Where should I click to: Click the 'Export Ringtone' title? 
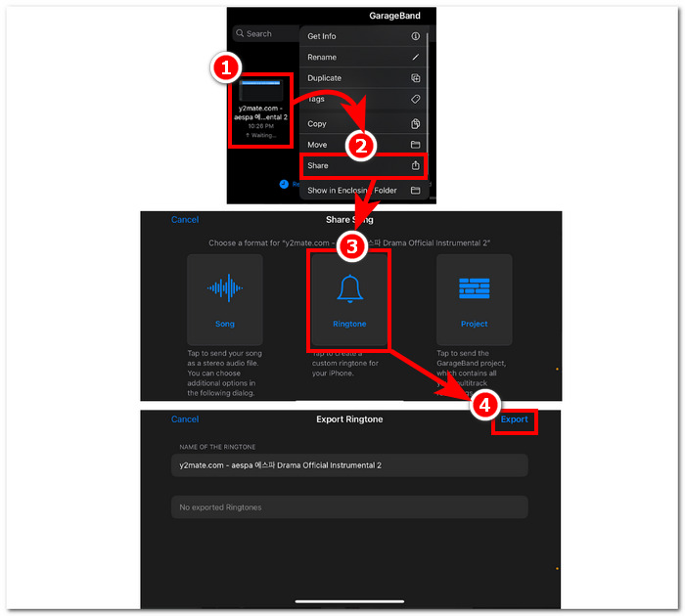pos(349,419)
